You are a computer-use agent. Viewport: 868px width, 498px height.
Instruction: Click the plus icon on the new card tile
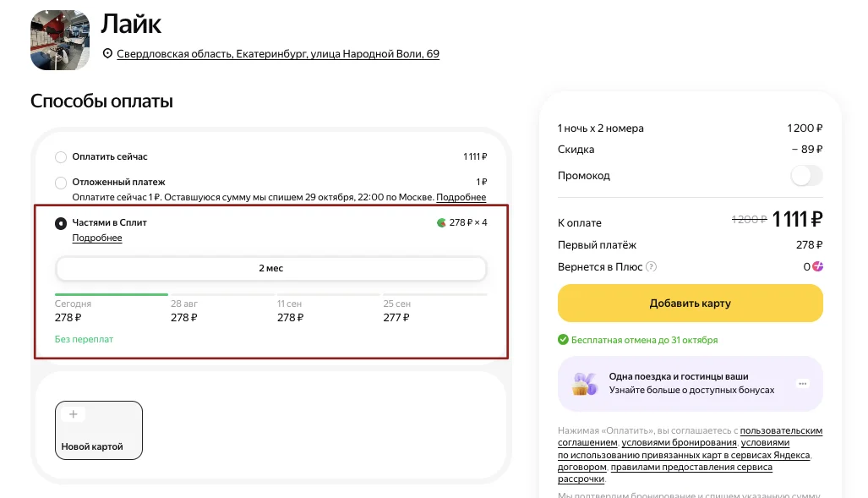(x=73, y=413)
